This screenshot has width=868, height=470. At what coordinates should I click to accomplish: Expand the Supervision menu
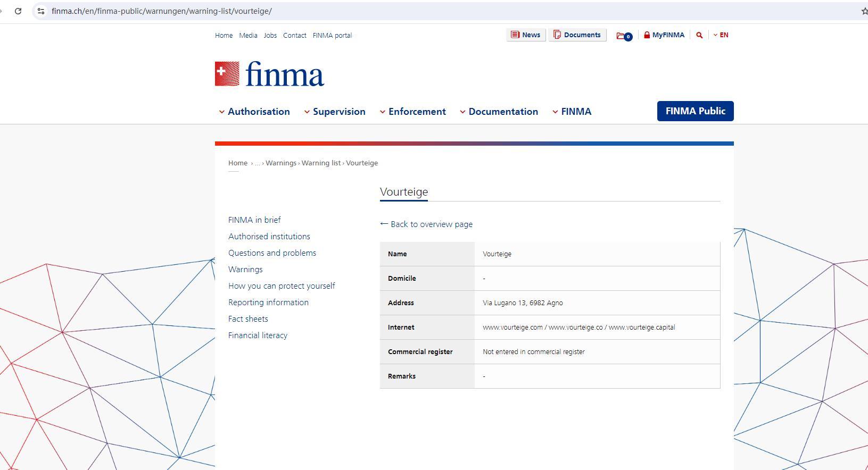(335, 112)
